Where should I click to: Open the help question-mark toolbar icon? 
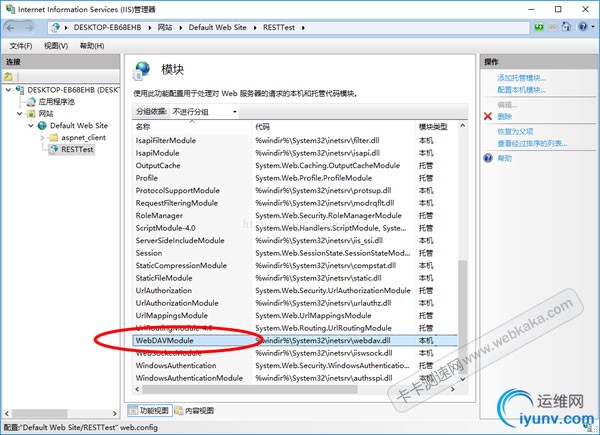tap(583, 27)
